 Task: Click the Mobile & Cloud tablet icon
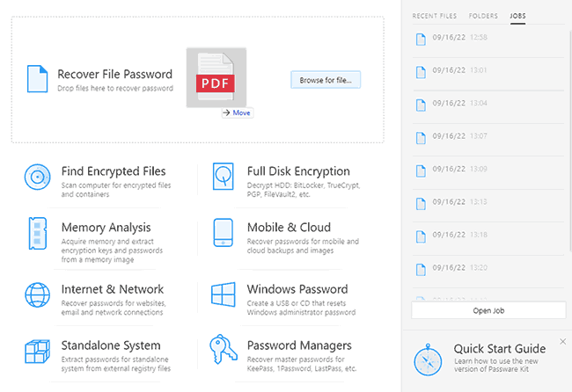point(224,232)
